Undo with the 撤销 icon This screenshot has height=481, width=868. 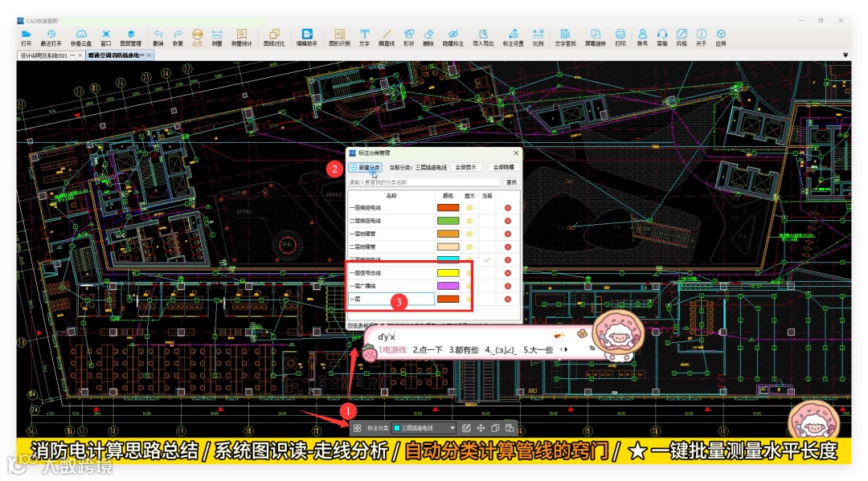158,38
